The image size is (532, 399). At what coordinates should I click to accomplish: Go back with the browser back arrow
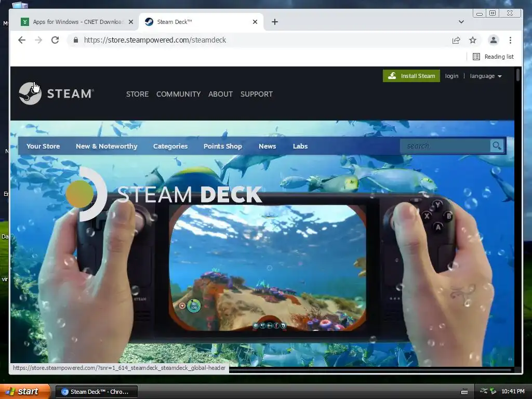[22, 40]
